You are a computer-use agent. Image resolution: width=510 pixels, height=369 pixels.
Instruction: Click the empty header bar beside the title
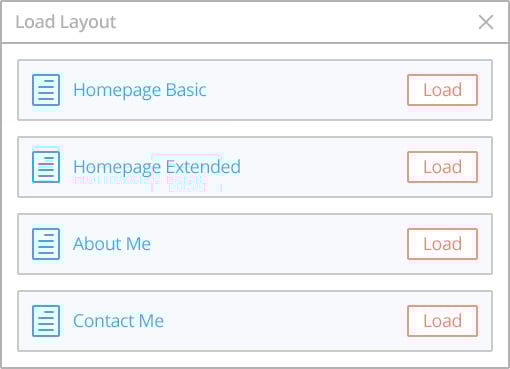tap(297, 22)
